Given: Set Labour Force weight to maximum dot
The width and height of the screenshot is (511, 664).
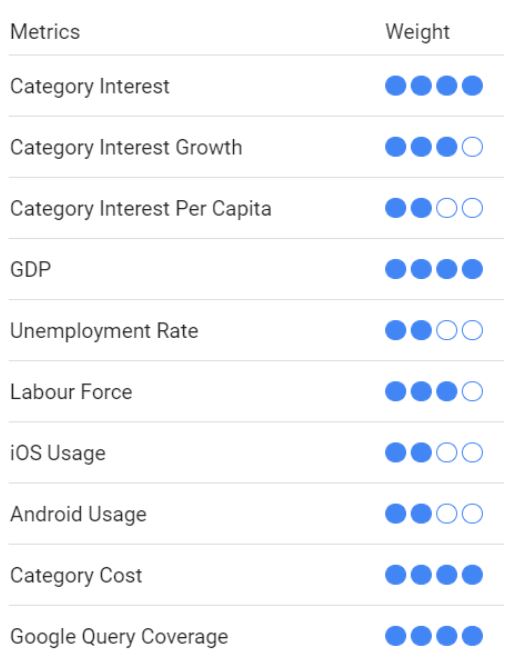Looking at the screenshot, I should click(472, 391).
